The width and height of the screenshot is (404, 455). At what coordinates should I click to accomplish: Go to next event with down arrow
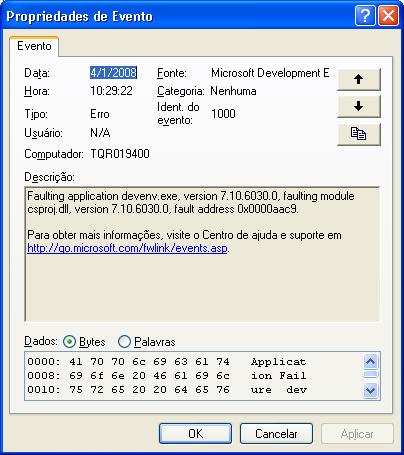[359, 107]
